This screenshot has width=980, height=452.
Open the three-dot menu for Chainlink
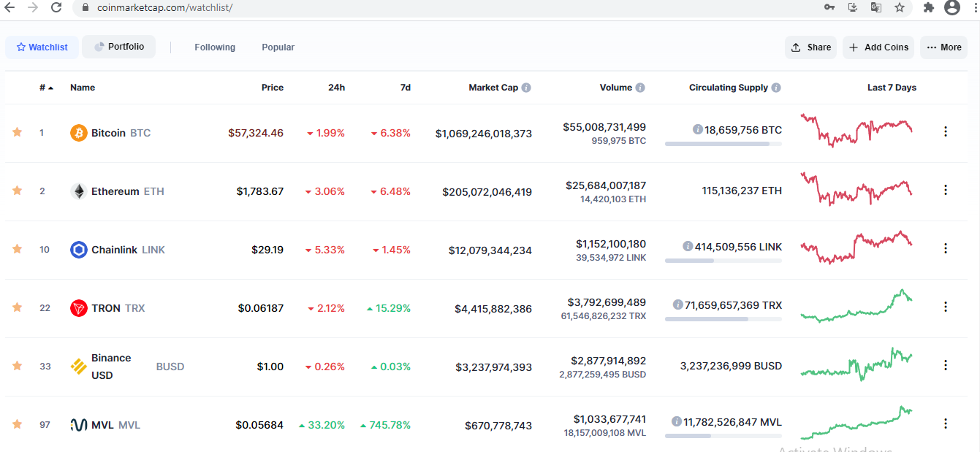tap(946, 248)
